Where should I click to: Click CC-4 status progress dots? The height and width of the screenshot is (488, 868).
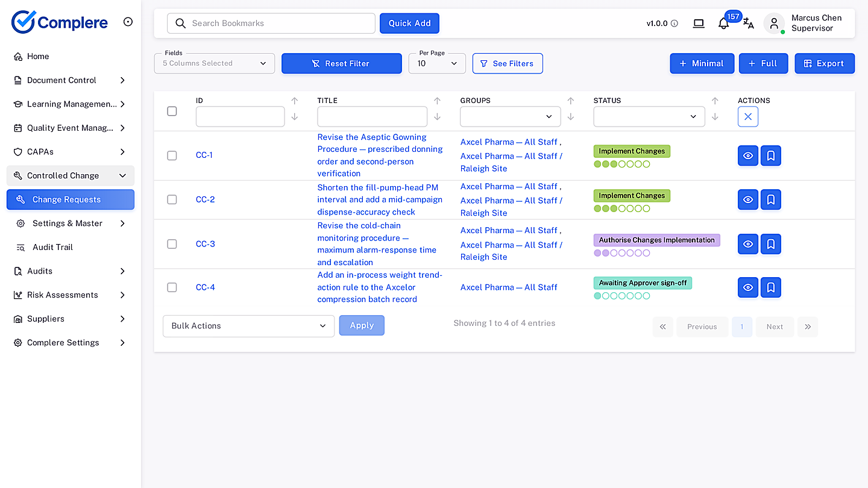(x=622, y=296)
